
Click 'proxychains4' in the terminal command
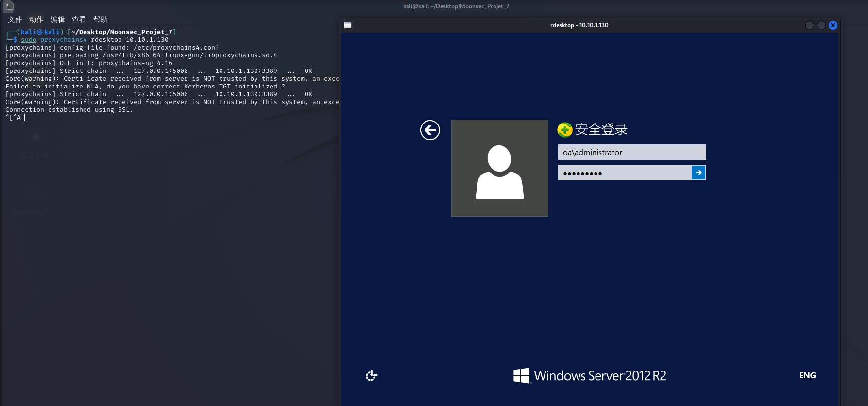[64, 40]
